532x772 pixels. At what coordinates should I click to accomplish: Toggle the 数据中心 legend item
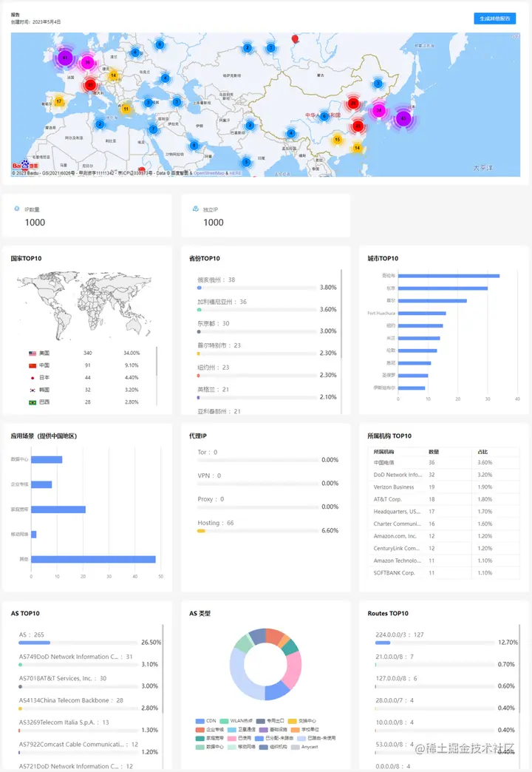[209, 747]
